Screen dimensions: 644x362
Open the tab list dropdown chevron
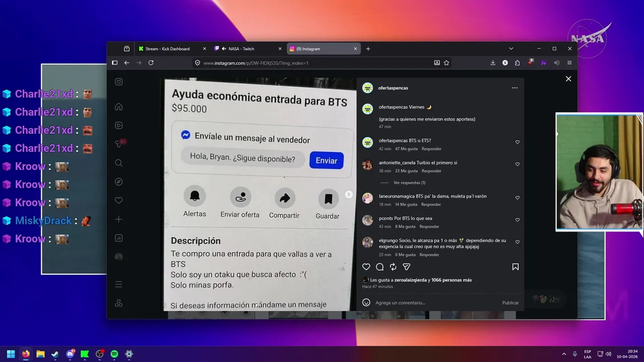pyautogui.click(x=511, y=49)
